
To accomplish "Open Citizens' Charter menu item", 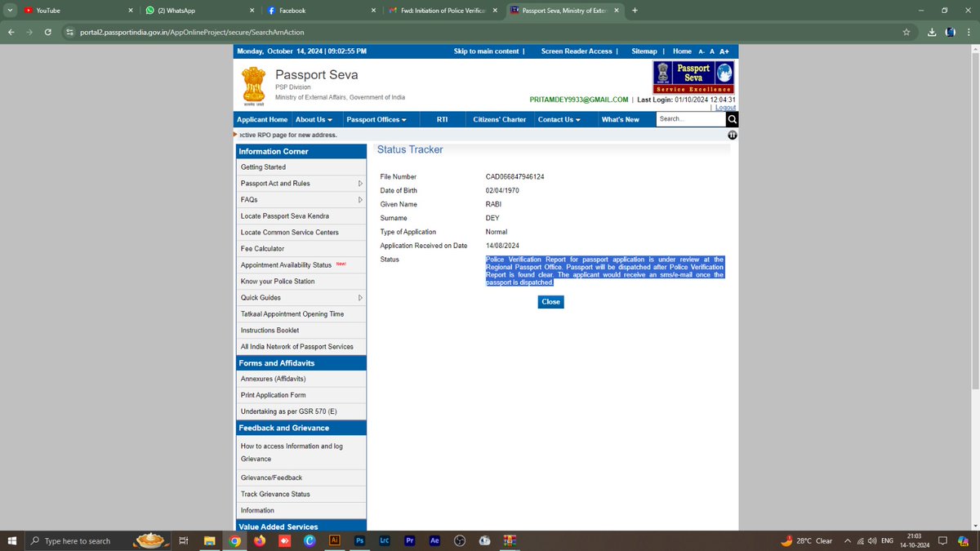I will [500, 119].
